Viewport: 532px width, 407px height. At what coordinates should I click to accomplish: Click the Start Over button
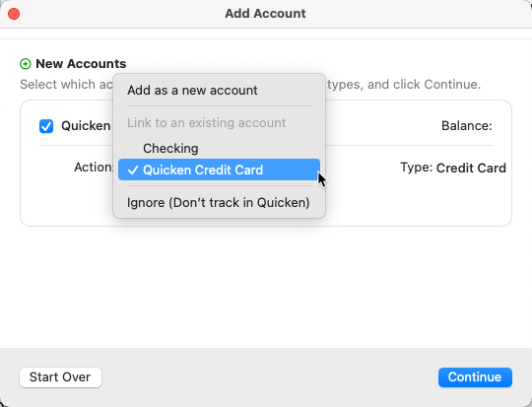pos(60,377)
